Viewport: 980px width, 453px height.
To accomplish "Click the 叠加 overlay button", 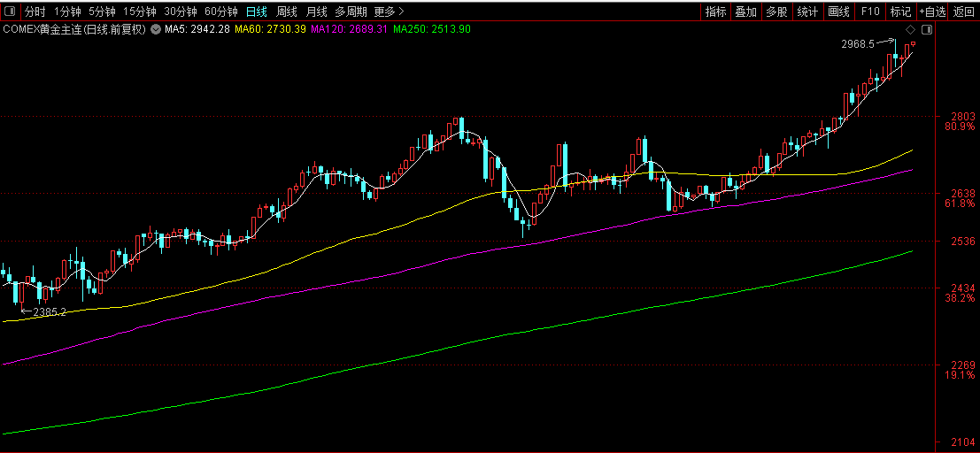I will 746,12.
